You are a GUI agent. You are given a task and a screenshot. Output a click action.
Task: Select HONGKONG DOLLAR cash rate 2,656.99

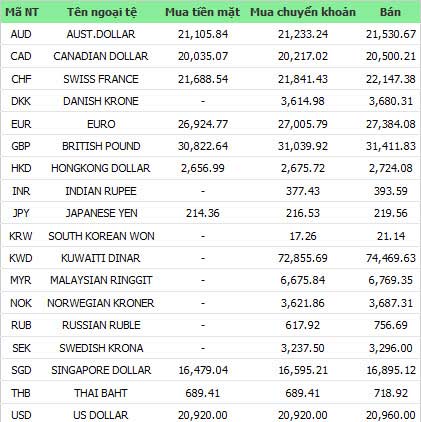point(203,168)
